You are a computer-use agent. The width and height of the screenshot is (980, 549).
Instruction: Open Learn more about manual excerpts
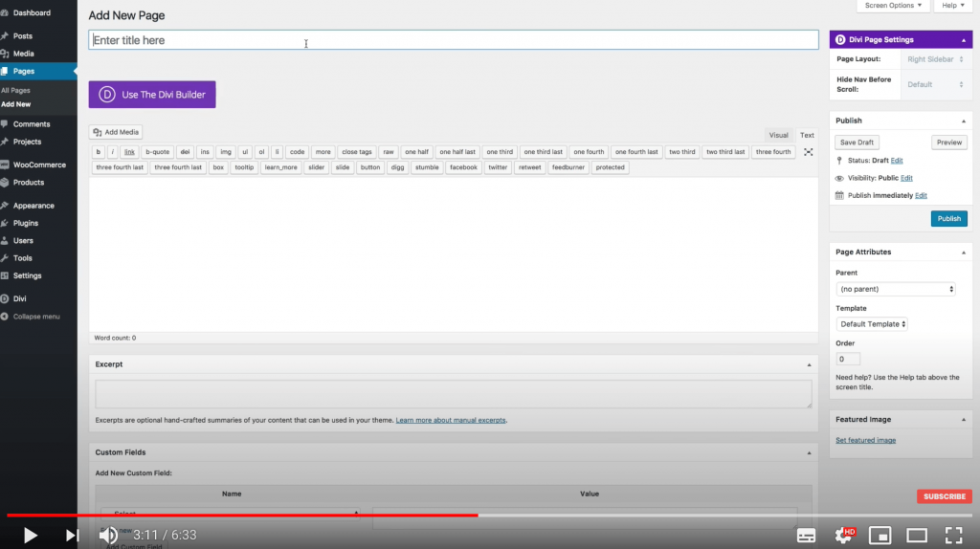coord(451,420)
